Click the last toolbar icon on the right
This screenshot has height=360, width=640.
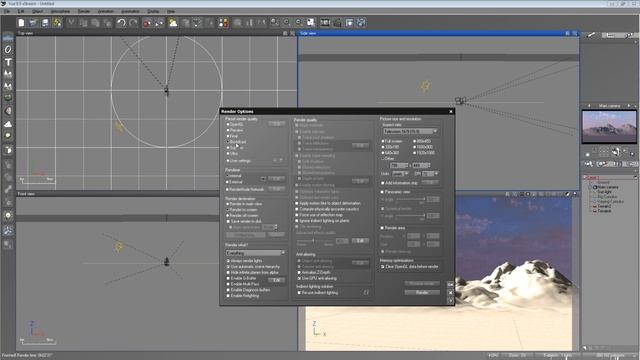pos(361,22)
